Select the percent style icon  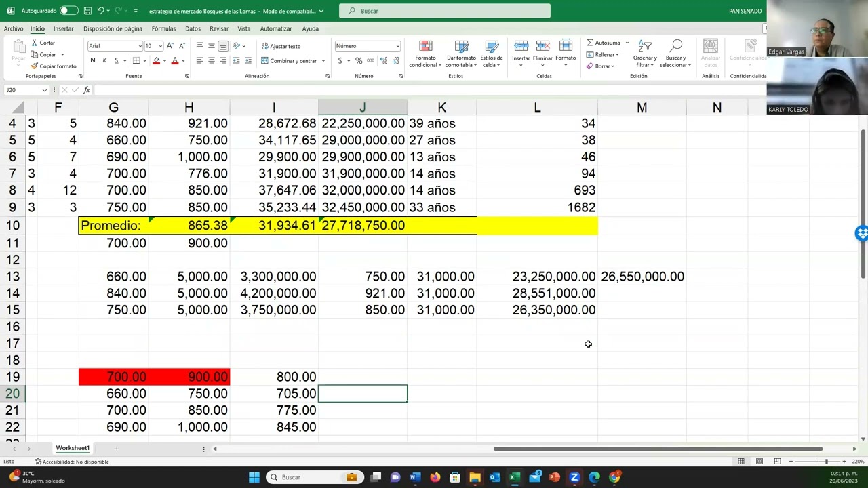(359, 60)
